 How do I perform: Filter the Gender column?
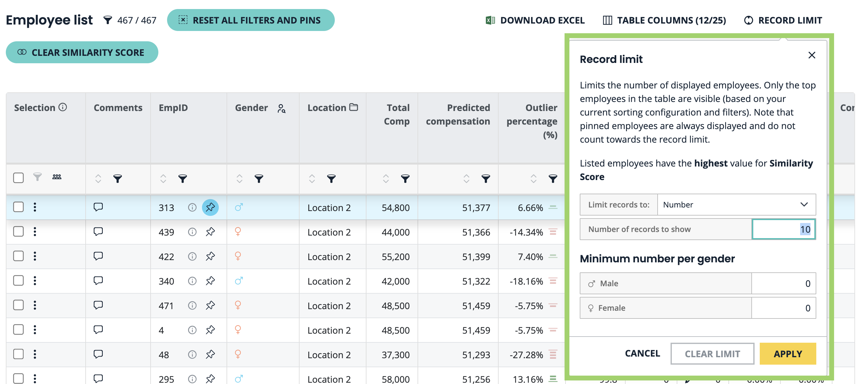pos(259,178)
